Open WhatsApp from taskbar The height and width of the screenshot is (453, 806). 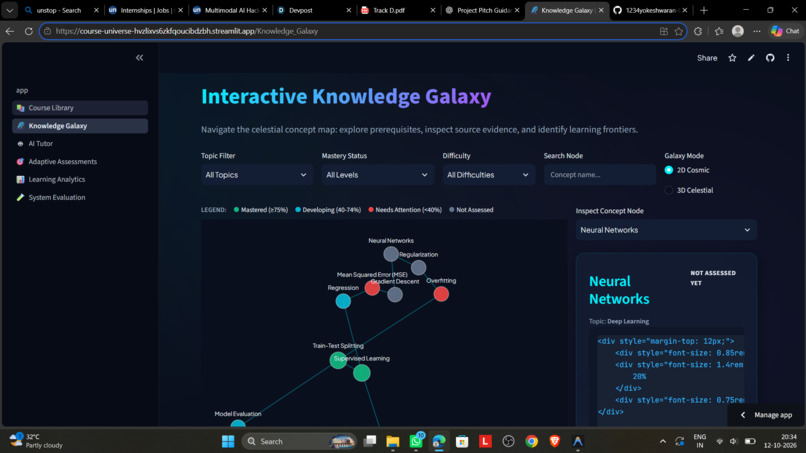coord(416,441)
